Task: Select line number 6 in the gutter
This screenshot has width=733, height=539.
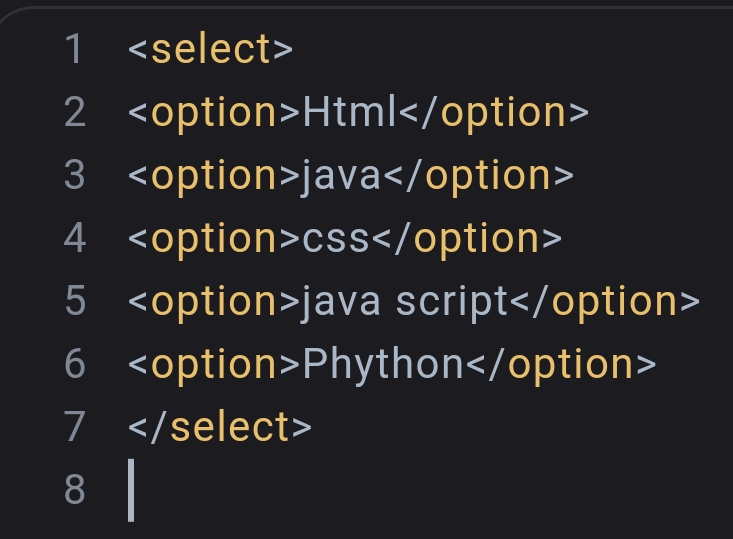Action: pos(73,364)
